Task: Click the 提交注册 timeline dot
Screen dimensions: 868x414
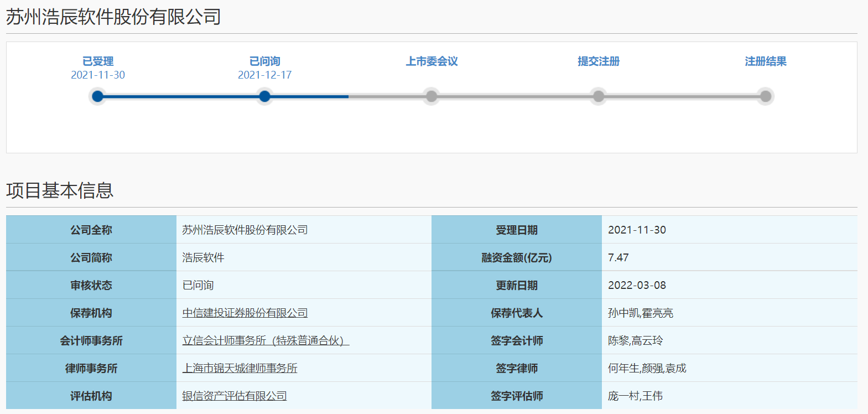Action: pos(599,96)
